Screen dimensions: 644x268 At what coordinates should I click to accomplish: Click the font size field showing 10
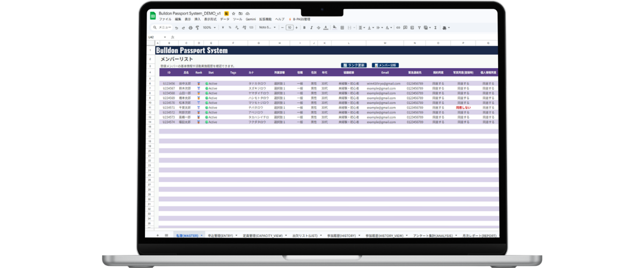tap(289, 27)
